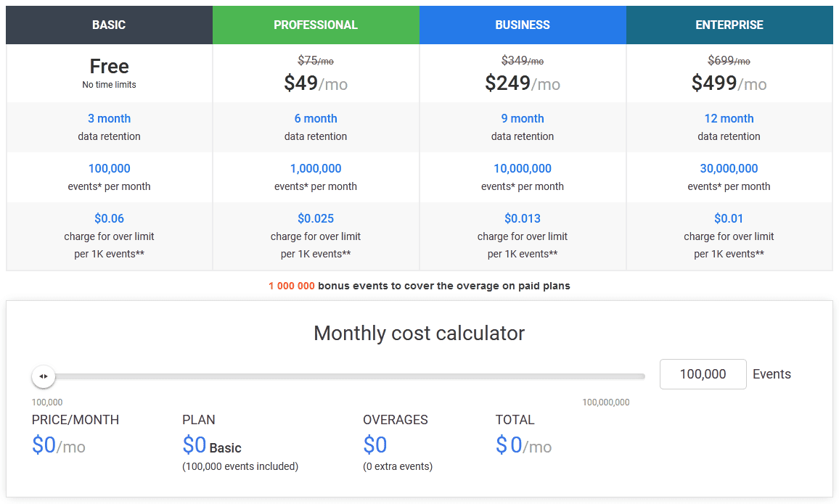Select the ENTERPRISE plan column header
This screenshot has height=504, width=839.
click(x=729, y=24)
